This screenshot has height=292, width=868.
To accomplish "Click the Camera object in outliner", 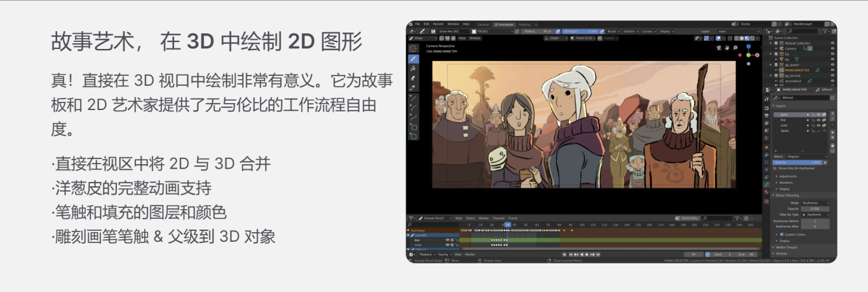I will (x=790, y=48).
